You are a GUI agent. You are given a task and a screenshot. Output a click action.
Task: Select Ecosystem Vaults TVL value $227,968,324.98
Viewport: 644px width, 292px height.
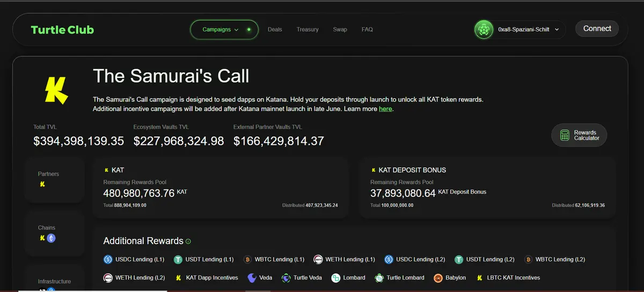179,141
